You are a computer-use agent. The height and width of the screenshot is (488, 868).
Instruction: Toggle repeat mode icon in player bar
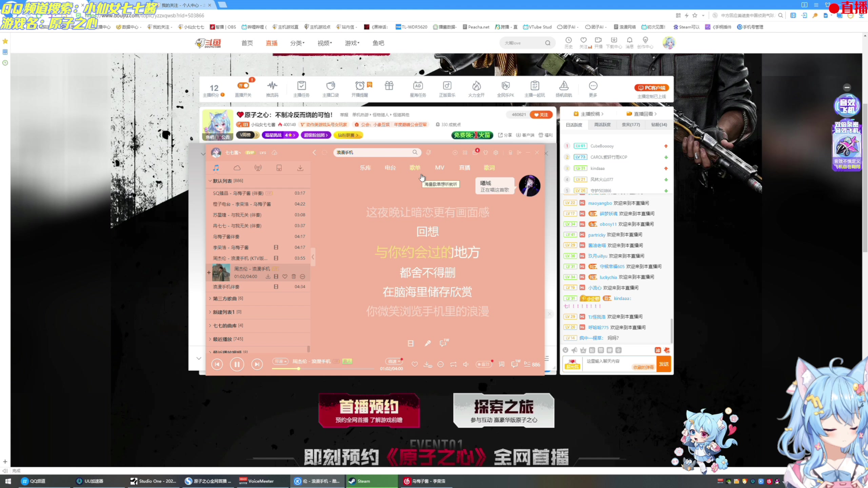(x=453, y=364)
